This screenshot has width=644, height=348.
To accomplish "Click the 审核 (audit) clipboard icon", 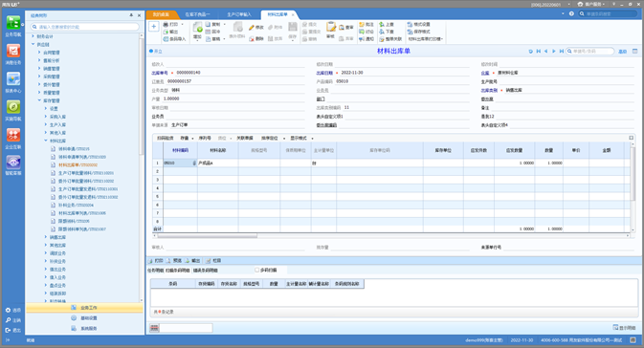I will click(x=331, y=28).
